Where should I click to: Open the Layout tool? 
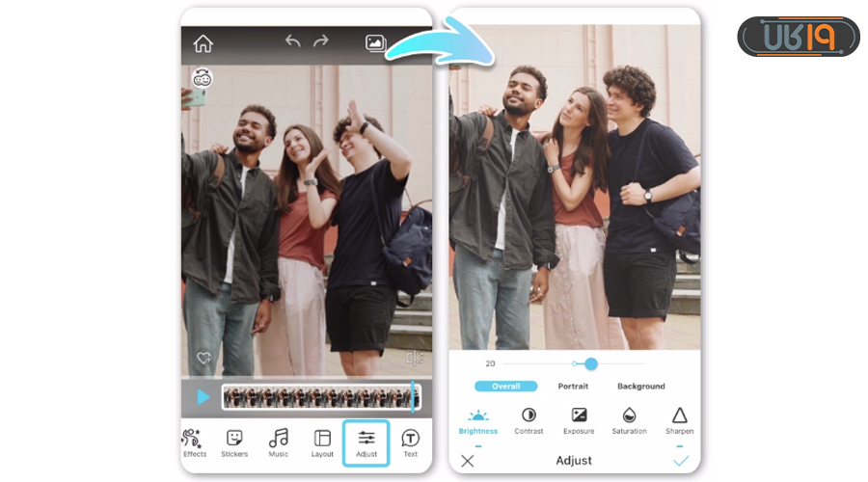[322, 442]
